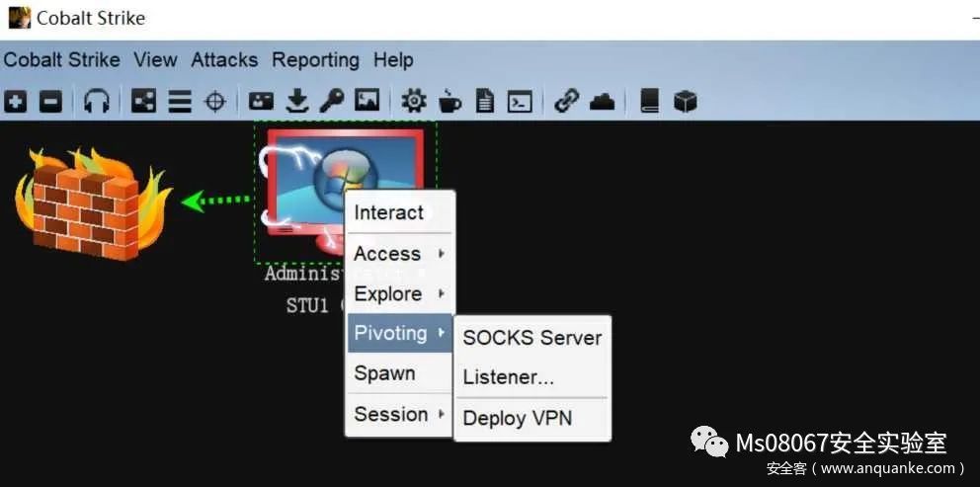Select Listener... in Pivoting submenu

point(532,377)
